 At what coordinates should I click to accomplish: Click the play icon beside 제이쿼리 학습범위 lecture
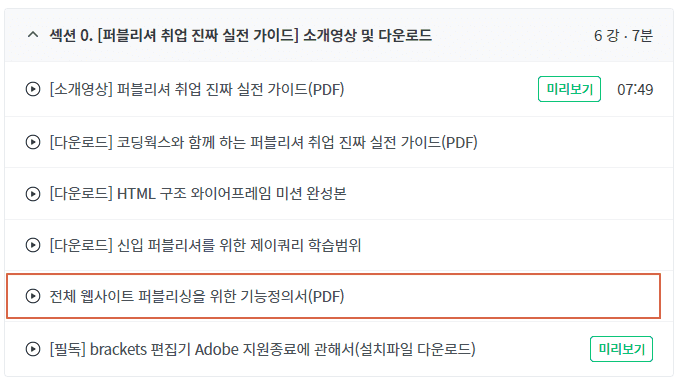click(x=33, y=245)
